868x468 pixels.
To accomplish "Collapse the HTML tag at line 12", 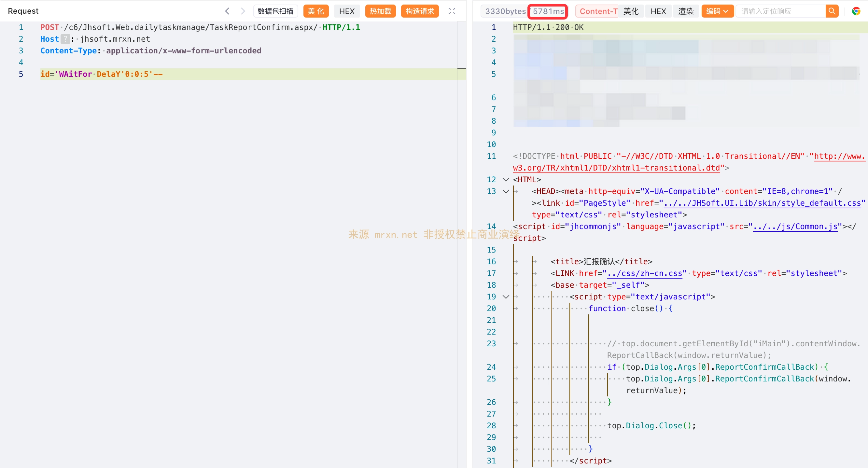I will click(x=506, y=180).
